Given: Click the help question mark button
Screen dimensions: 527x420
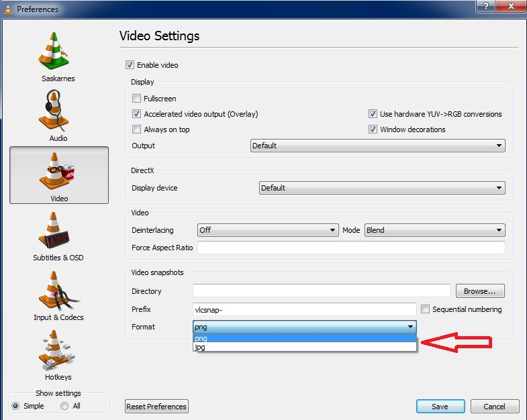Looking at the screenshot, I should (x=483, y=6).
